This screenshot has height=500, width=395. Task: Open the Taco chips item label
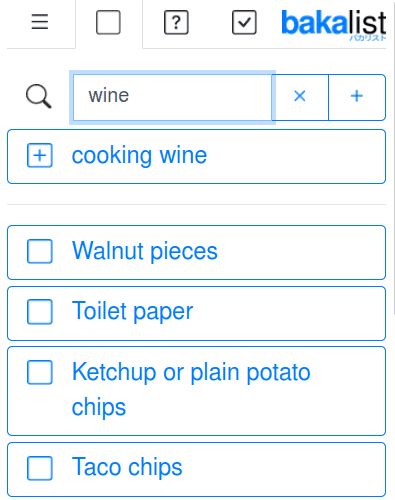tap(127, 467)
